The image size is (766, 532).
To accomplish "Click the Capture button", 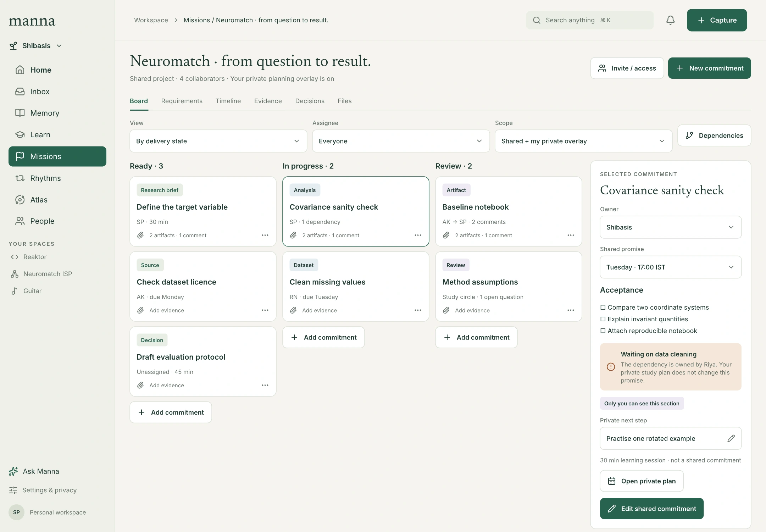I will pos(717,20).
